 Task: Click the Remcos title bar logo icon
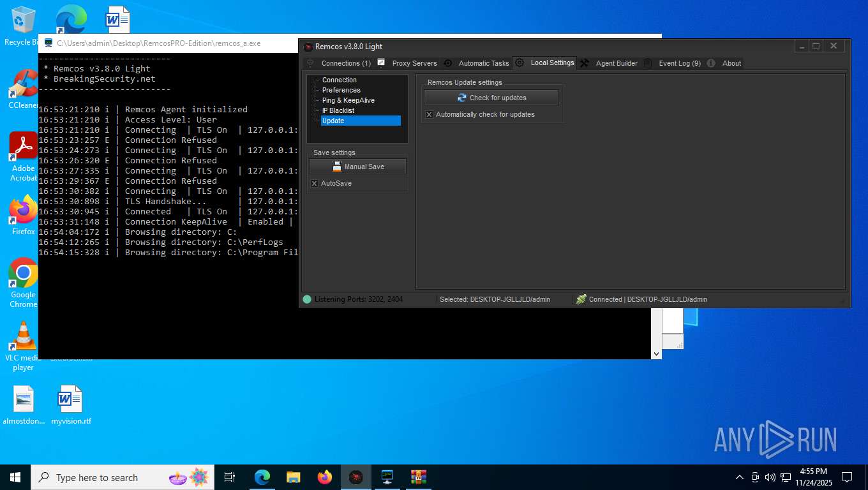tap(308, 47)
